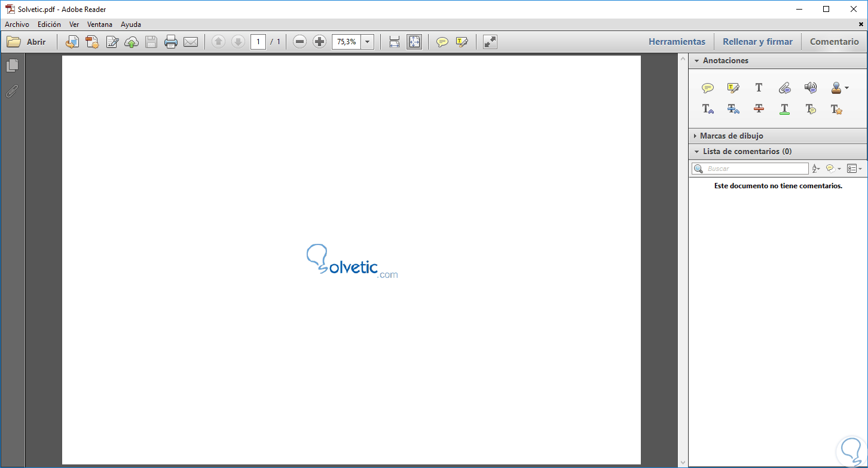Switch to the Comentario pane
The height and width of the screenshot is (468, 868).
pyautogui.click(x=835, y=42)
